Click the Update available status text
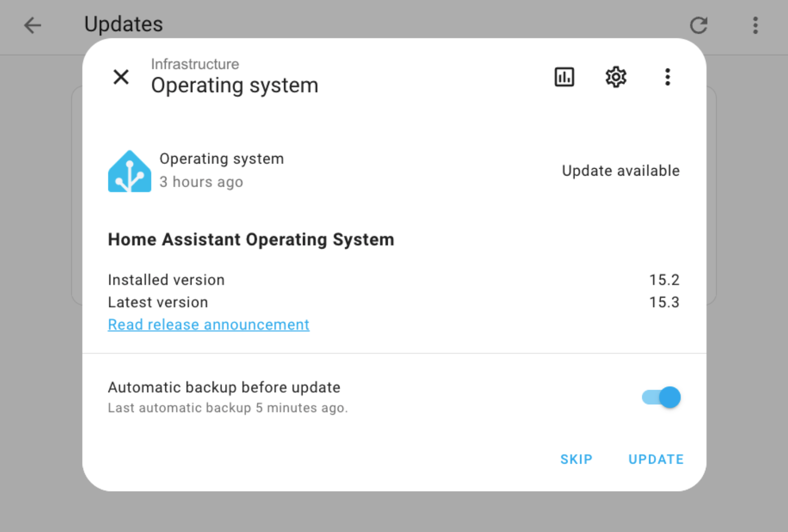 click(x=621, y=171)
